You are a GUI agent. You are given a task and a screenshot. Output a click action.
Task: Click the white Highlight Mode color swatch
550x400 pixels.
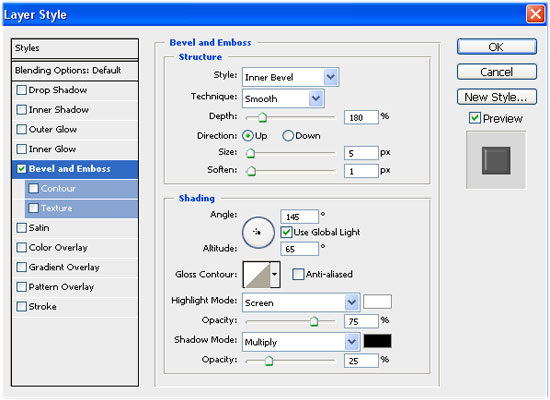click(x=377, y=302)
